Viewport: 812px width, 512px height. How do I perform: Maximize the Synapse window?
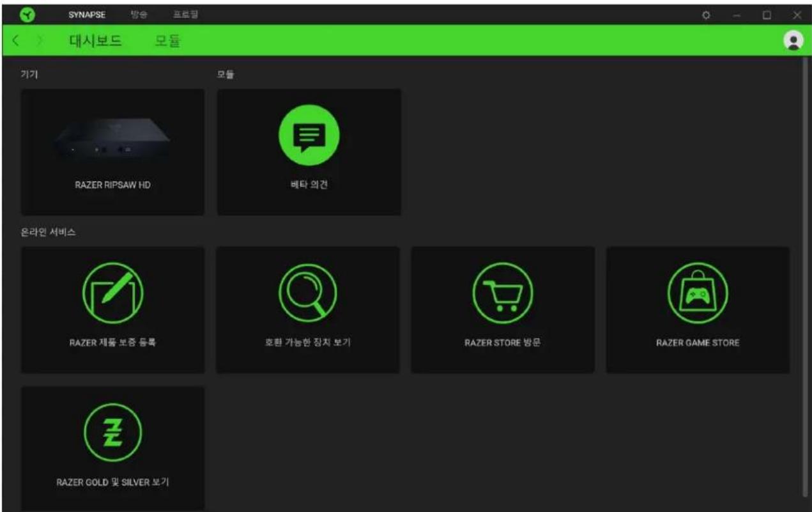pyautogui.click(x=767, y=15)
